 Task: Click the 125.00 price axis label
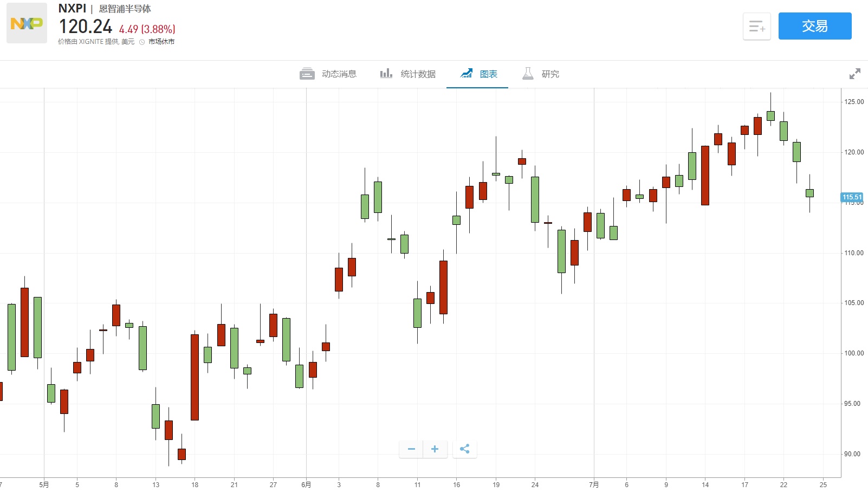(854, 102)
